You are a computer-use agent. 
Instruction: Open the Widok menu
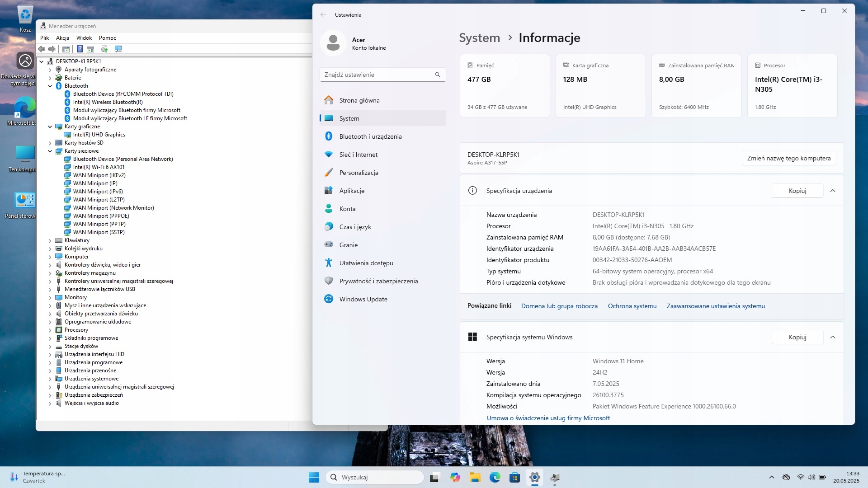pos(84,38)
